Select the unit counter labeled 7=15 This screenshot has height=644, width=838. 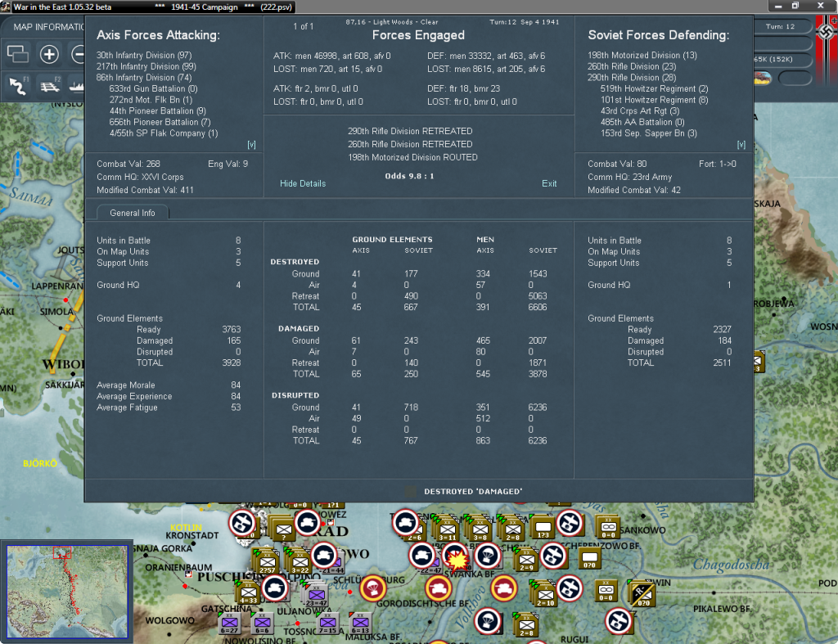327,624
